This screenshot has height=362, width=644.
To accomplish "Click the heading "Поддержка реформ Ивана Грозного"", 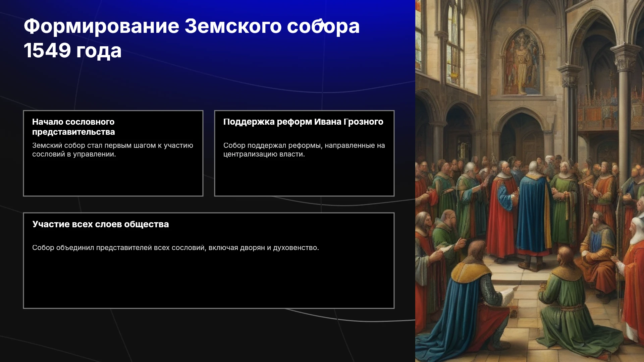I will coord(303,122).
